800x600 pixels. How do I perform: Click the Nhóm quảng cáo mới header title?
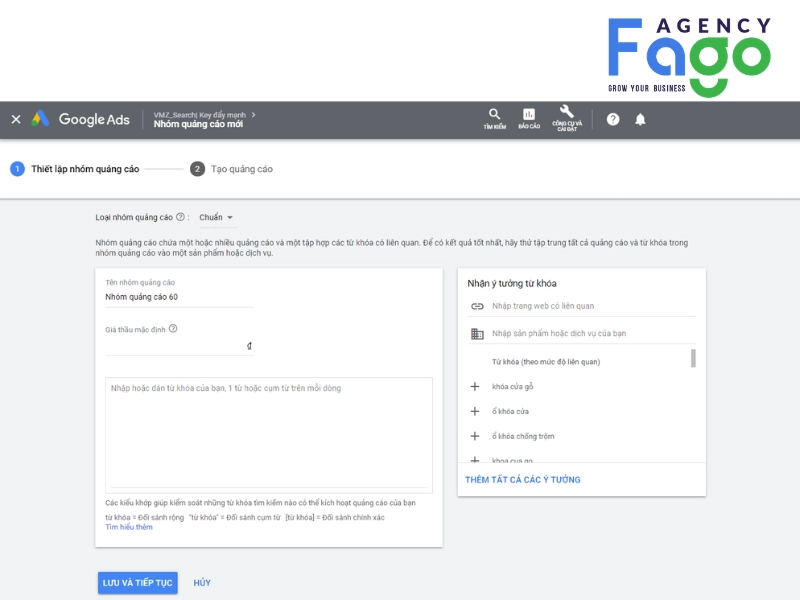(198, 124)
